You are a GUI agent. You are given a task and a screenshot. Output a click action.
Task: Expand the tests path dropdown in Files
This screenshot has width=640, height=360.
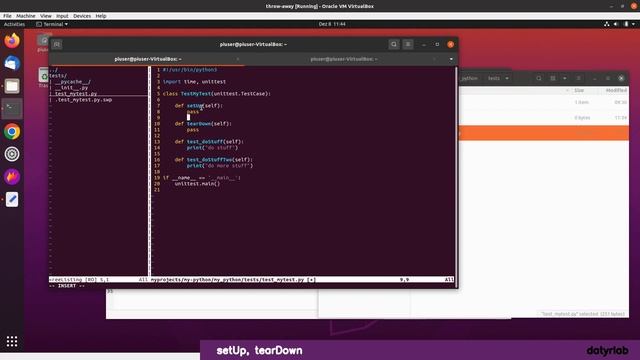(507, 78)
